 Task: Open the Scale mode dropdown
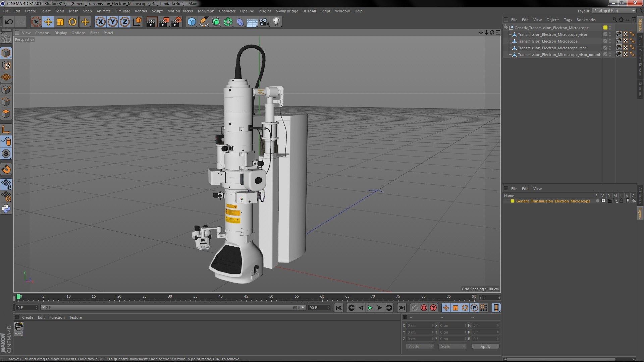pyautogui.click(x=452, y=346)
